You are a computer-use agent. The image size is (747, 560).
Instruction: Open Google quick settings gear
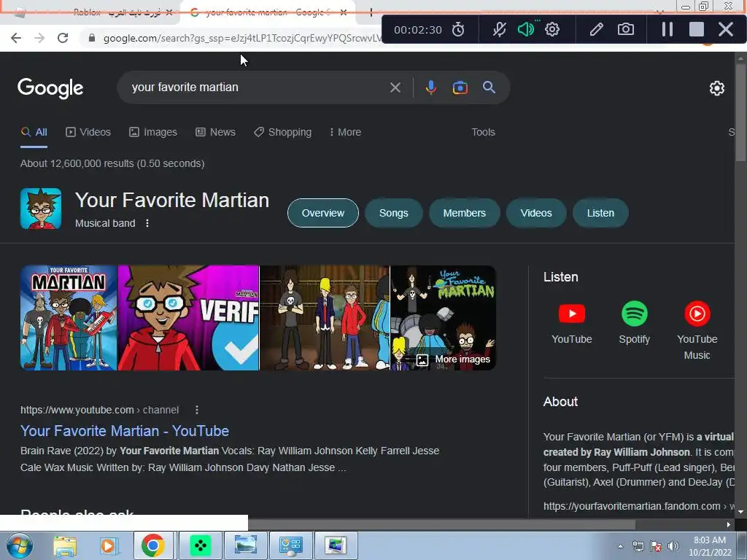click(716, 88)
